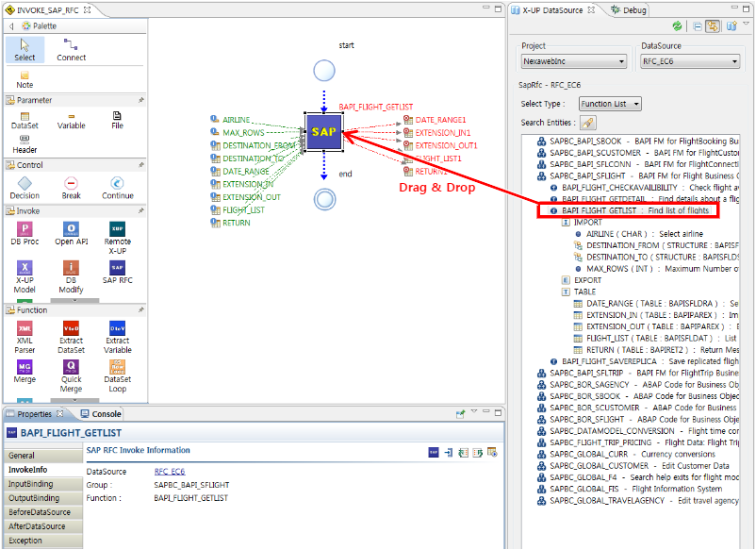Select the SAP RFC invoke tool
Screen dimensions: 756x550
[x=117, y=273]
